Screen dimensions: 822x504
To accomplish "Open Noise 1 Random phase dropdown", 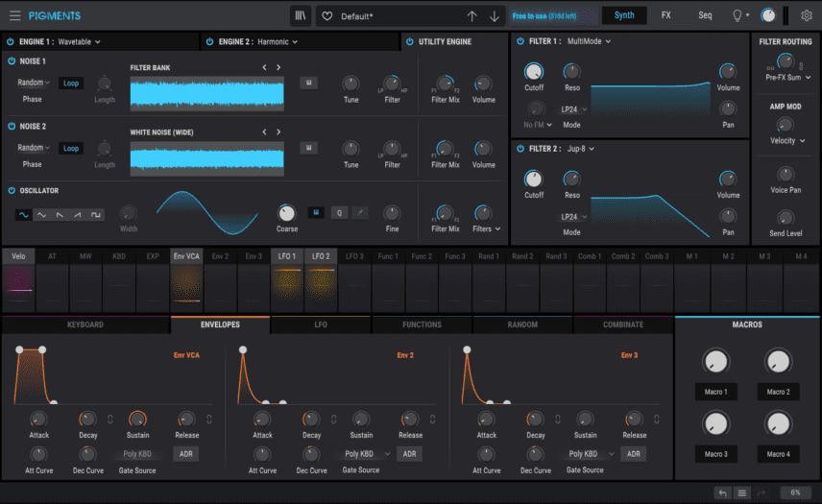I will point(34,83).
